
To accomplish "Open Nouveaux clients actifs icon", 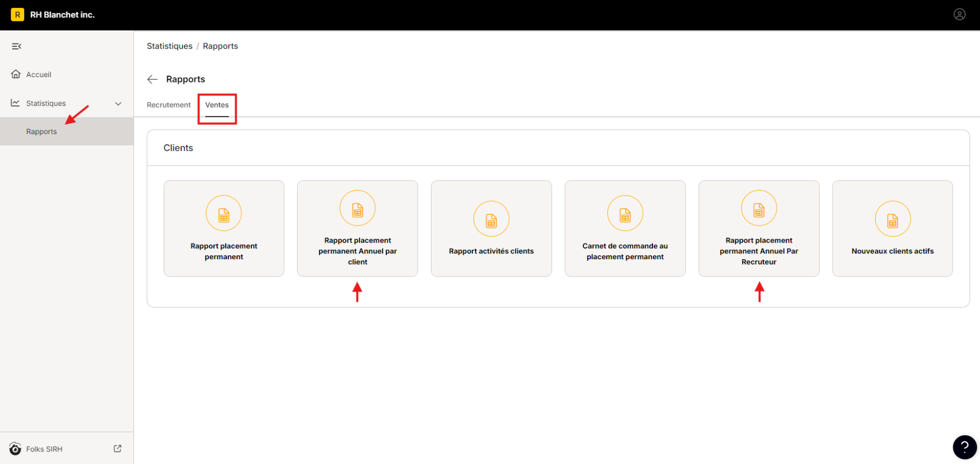I will pyautogui.click(x=893, y=219).
